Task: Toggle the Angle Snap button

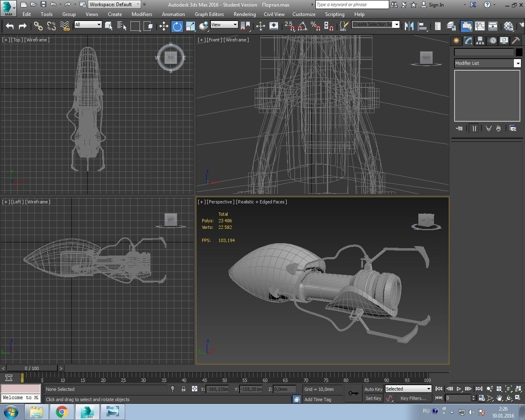Action: point(302,26)
